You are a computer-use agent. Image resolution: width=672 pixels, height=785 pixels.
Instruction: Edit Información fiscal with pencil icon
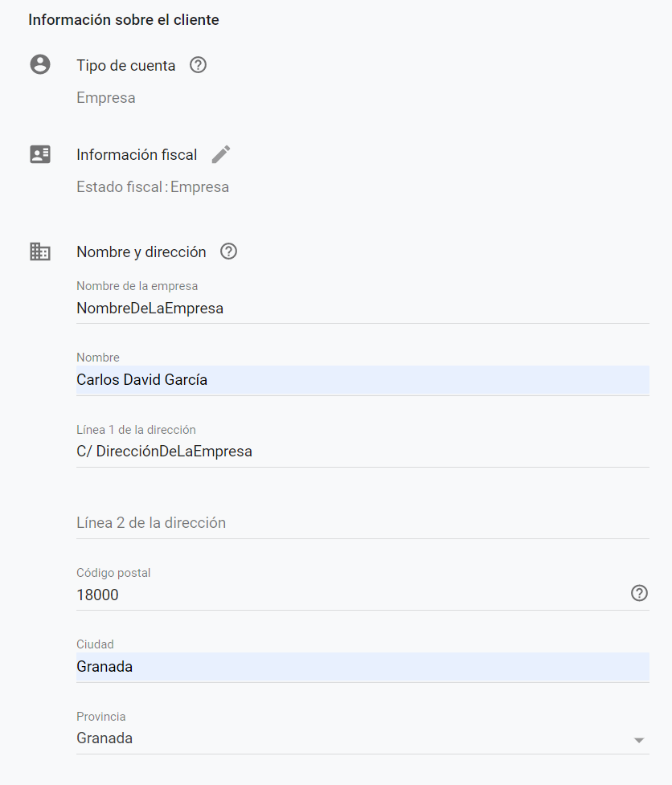[x=221, y=154]
